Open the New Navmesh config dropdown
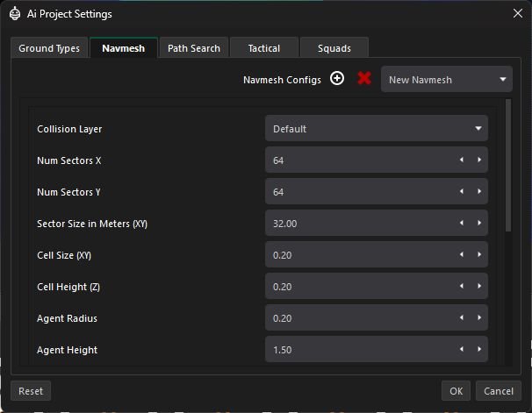 pos(447,79)
